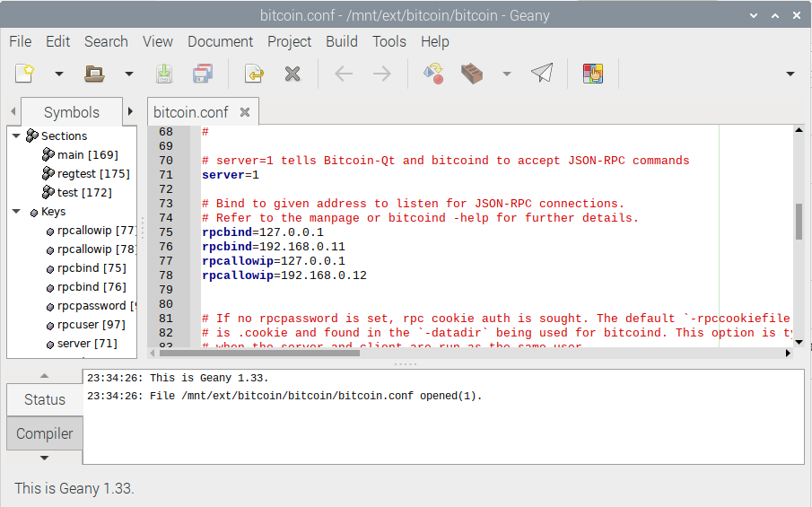
Task: Click horizontal scrollbar left arrow
Action: tap(153, 354)
